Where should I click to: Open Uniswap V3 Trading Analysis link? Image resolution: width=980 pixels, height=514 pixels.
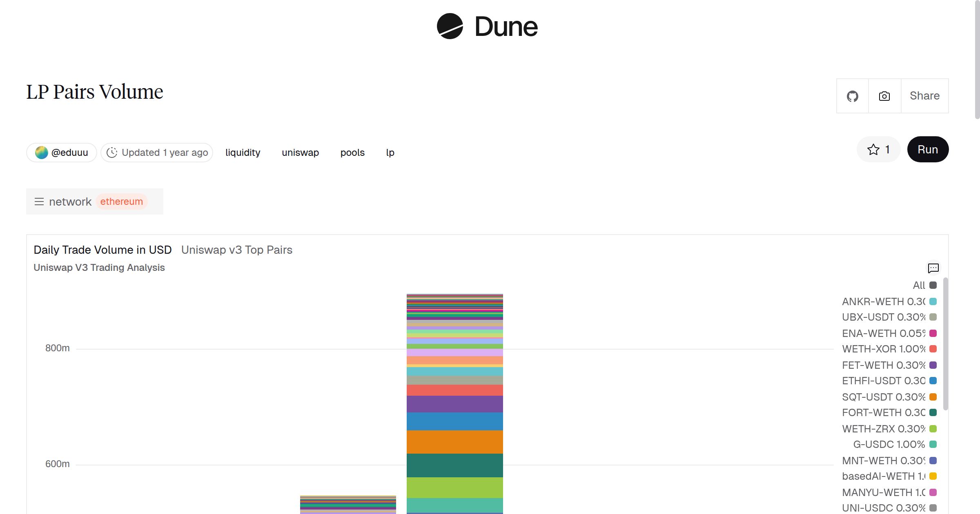[99, 268]
